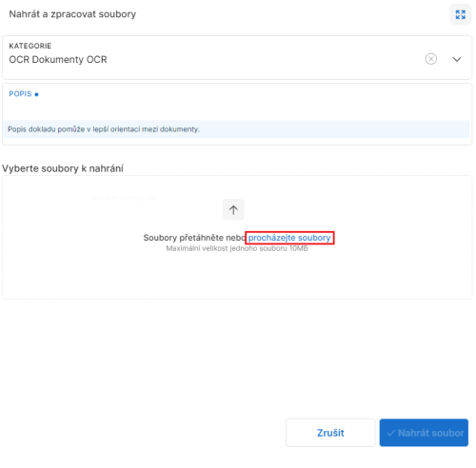Viewport: 476px width, 468px height.
Task: Submit with the Nahrát soubor button
Action: click(x=424, y=433)
